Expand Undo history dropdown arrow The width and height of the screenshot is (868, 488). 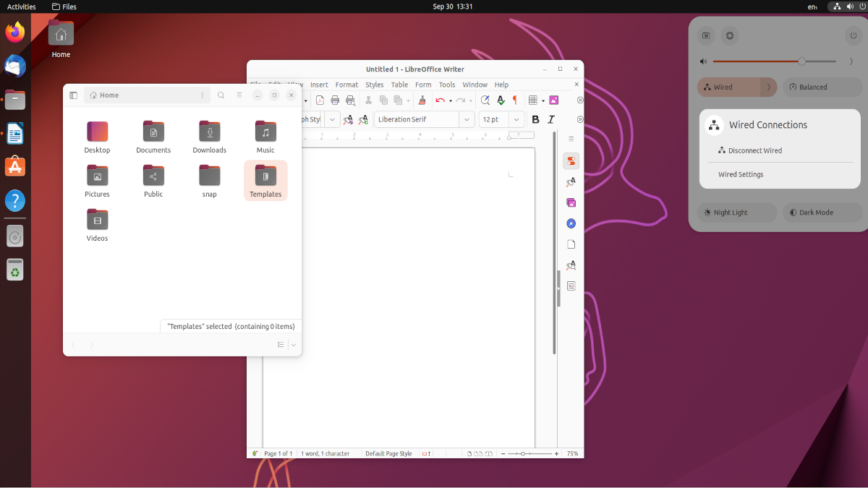pos(450,100)
